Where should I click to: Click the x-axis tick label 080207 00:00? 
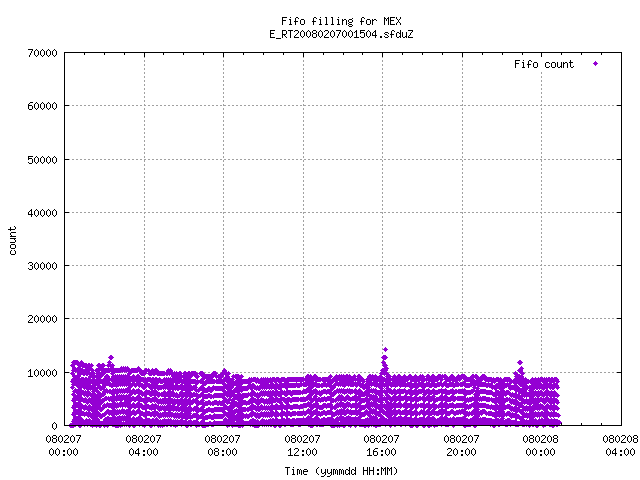63,446
